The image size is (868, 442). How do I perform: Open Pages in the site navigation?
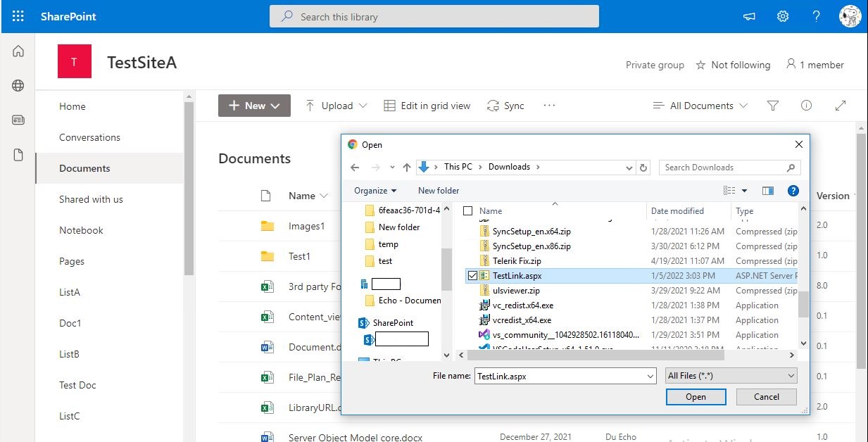[x=72, y=261]
